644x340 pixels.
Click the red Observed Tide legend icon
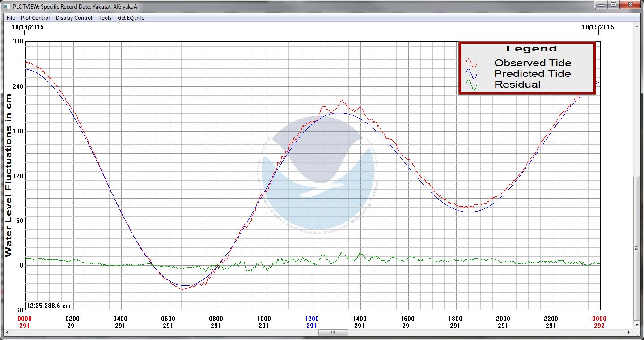coord(471,63)
